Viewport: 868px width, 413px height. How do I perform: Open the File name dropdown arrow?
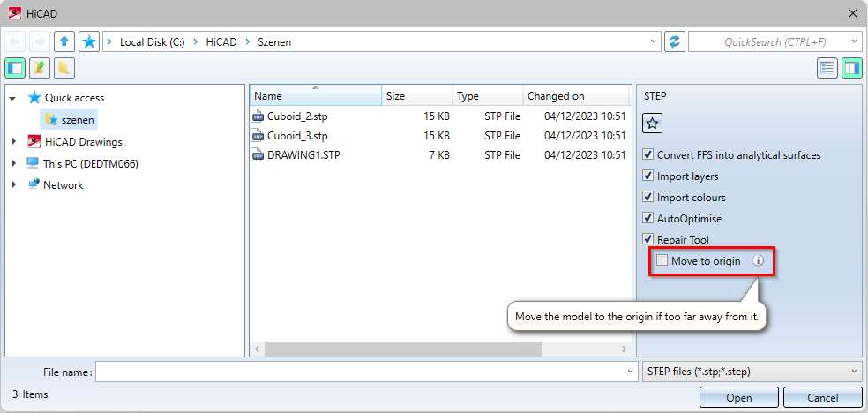(x=630, y=372)
